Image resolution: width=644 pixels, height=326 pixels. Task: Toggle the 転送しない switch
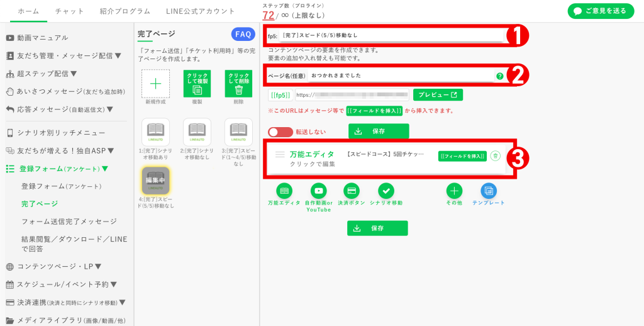(x=280, y=132)
